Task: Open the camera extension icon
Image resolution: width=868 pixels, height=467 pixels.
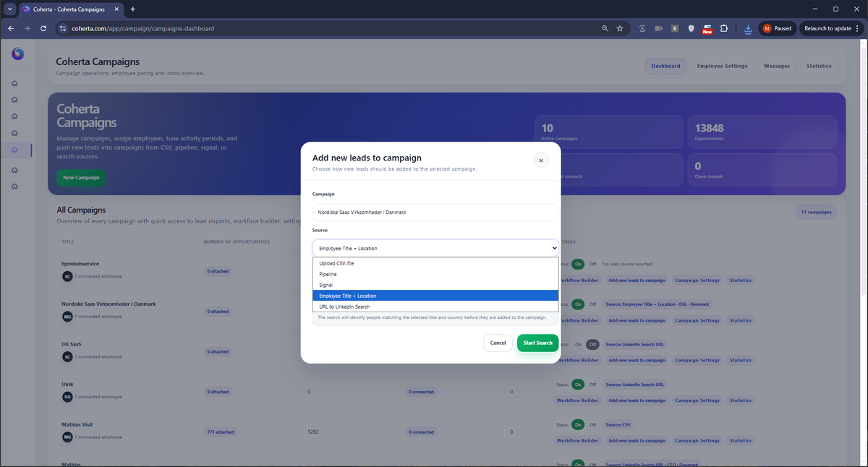Action: [658, 28]
